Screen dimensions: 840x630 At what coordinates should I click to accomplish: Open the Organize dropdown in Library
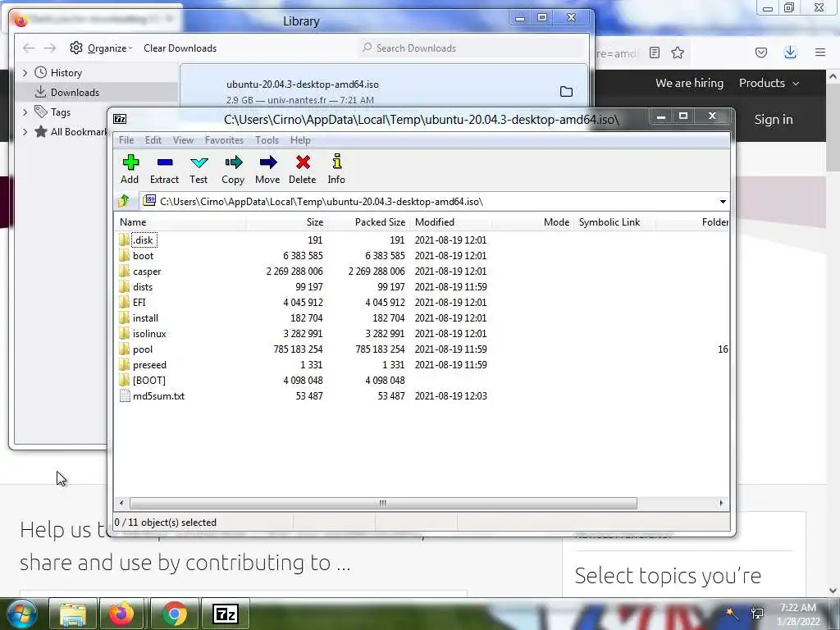[x=101, y=48]
